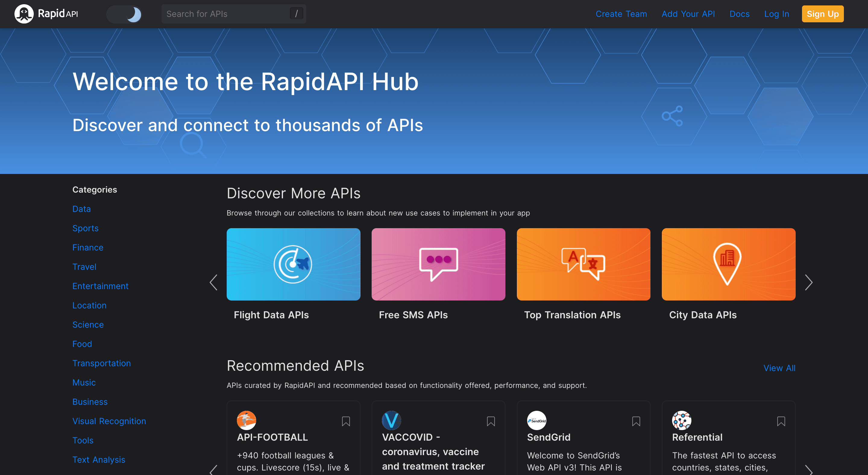This screenshot has height=475, width=868.
Task: Open the Free SMS APIs collection thumbnail
Action: click(439, 264)
